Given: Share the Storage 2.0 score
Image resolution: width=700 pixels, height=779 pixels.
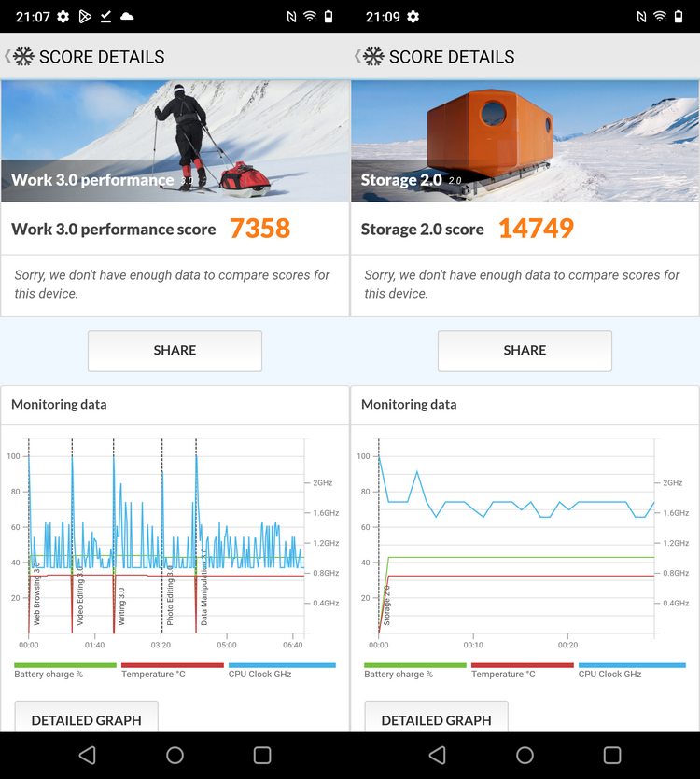Looking at the screenshot, I should click(525, 351).
